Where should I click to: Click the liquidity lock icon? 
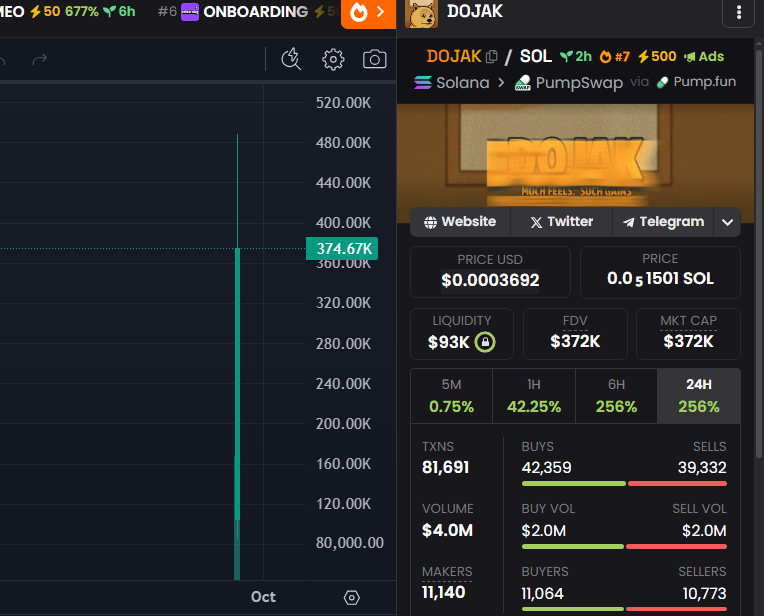pos(485,342)
